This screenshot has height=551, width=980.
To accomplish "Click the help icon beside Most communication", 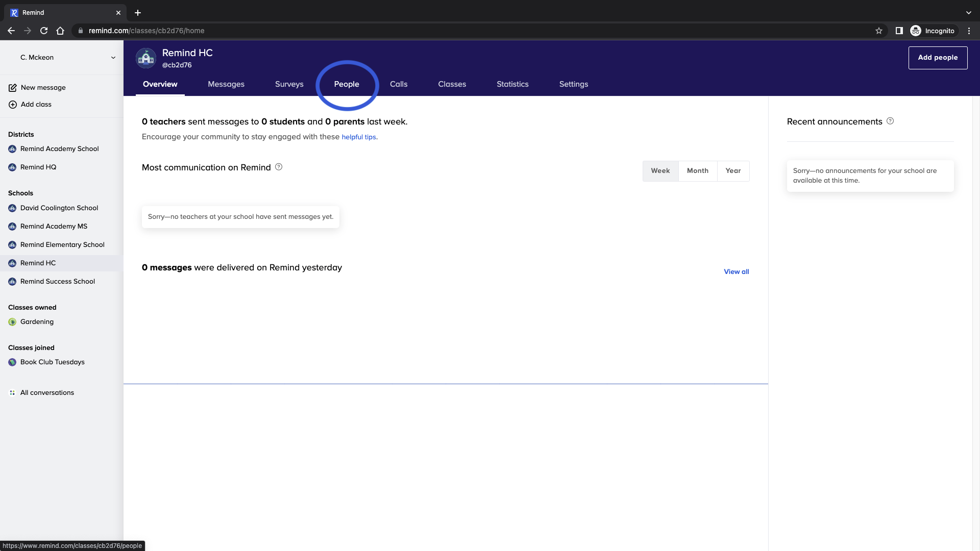I will 279,167.
